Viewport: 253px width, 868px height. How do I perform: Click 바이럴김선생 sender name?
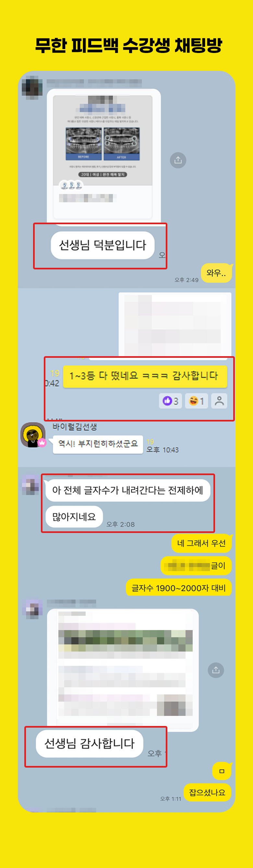point(75,427)
